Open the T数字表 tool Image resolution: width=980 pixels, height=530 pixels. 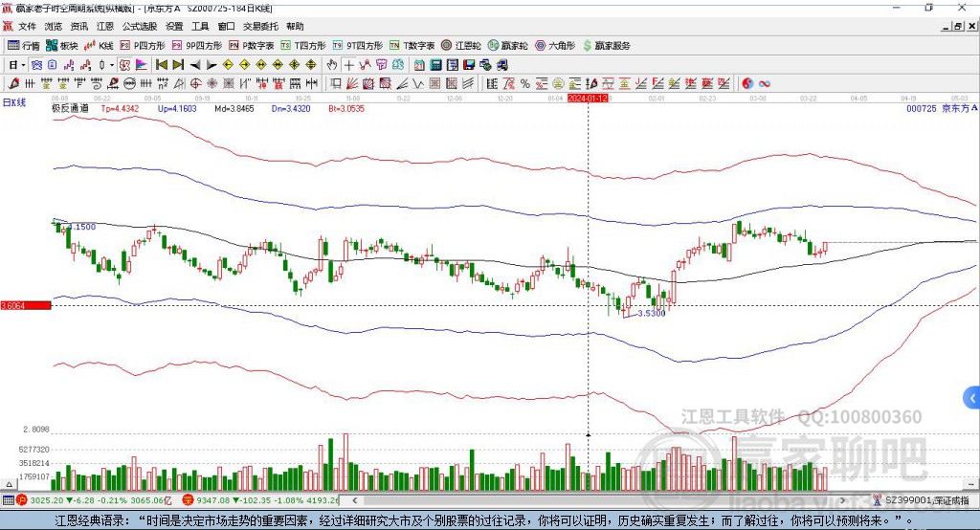[x=412, y=46]
